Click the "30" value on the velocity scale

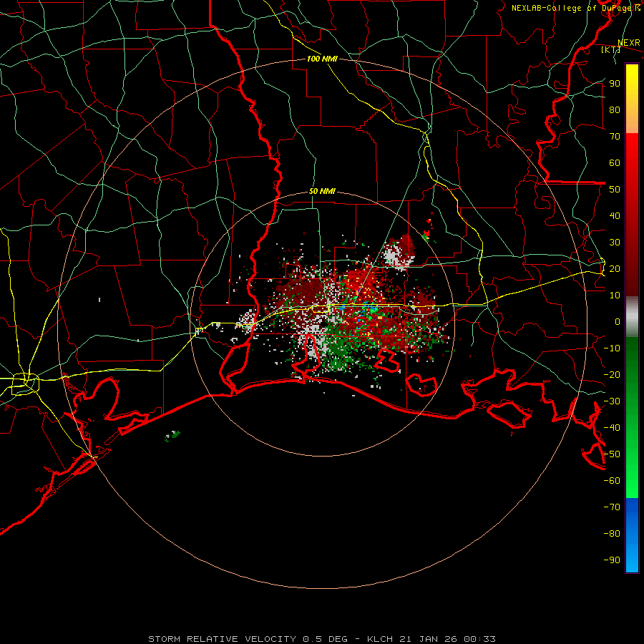[x=615, y=243]
